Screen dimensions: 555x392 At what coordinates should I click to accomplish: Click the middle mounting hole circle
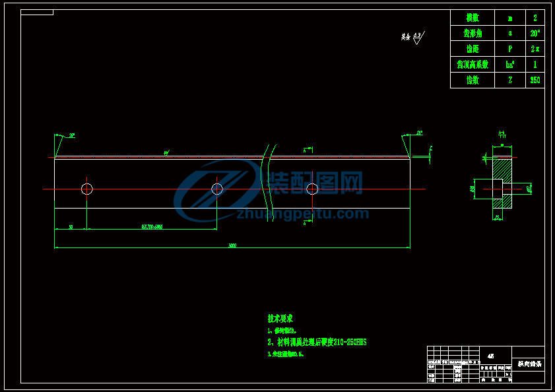(217, 189)
